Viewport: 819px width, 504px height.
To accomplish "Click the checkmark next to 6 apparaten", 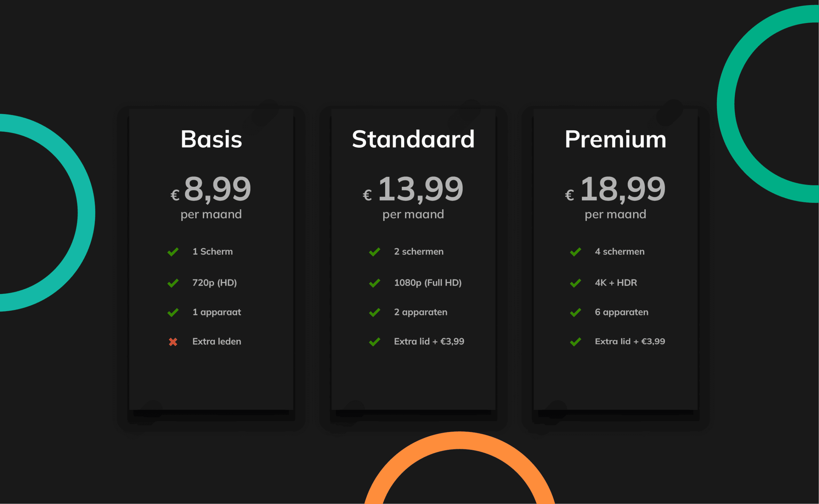I will [x=576, y=313].
